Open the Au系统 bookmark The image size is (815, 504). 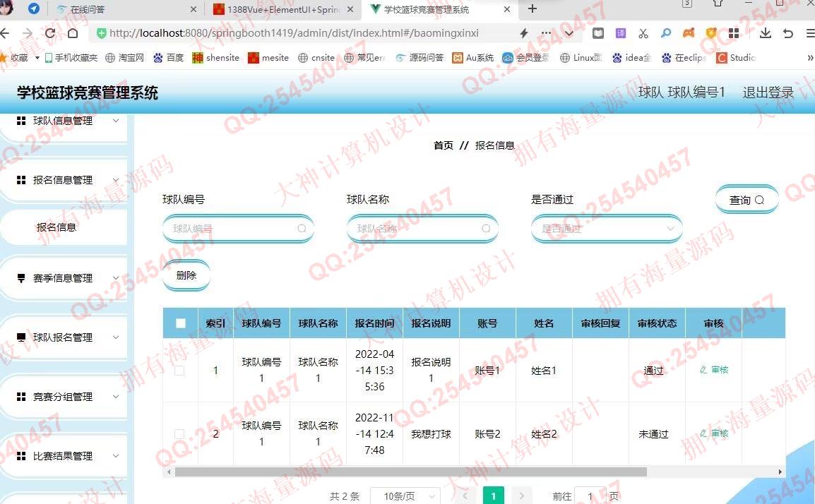pyautogui.click(x=473, y=58)
